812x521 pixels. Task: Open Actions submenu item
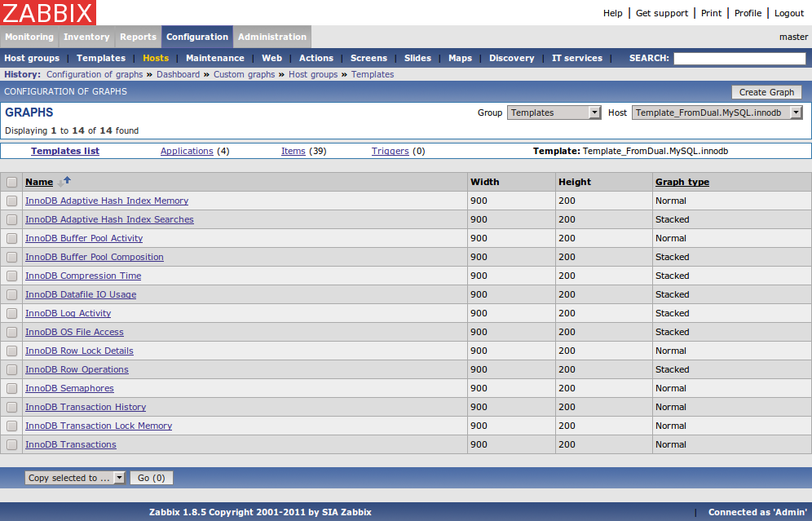coord(316,58)
